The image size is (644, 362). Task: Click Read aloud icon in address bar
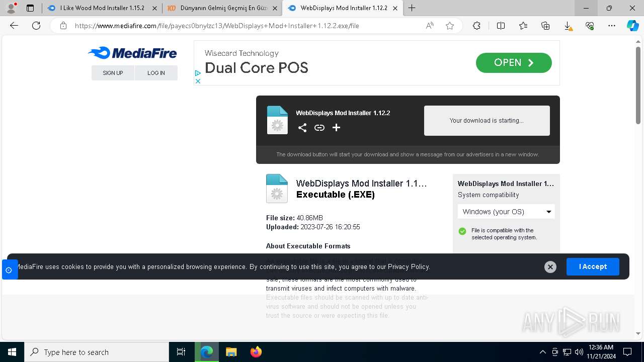pyautogui.click(x=430, y=26)
